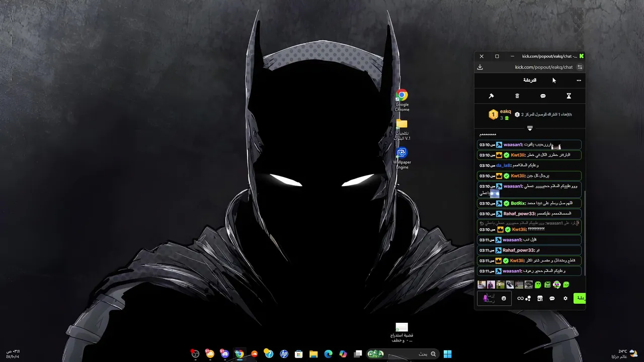Screen dimensions: 644x362
Task: Open the orange Discord icon on the taskbar
Action: tap(210, 354)
